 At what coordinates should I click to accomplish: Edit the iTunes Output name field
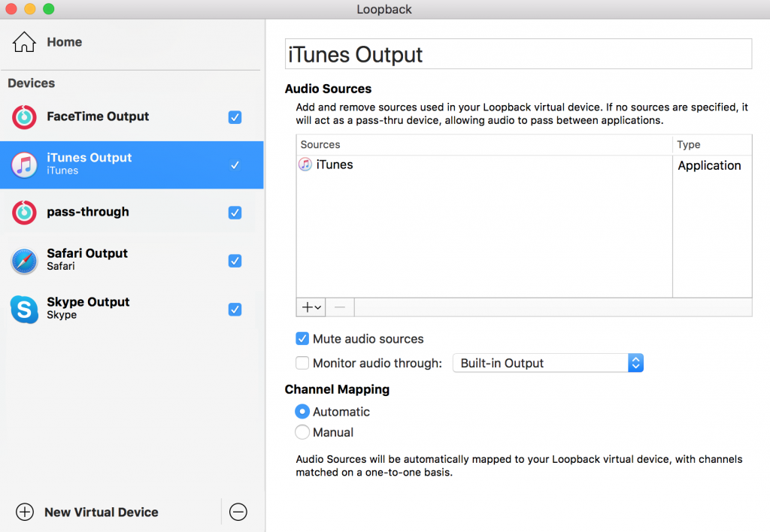(x=518, y=54)
